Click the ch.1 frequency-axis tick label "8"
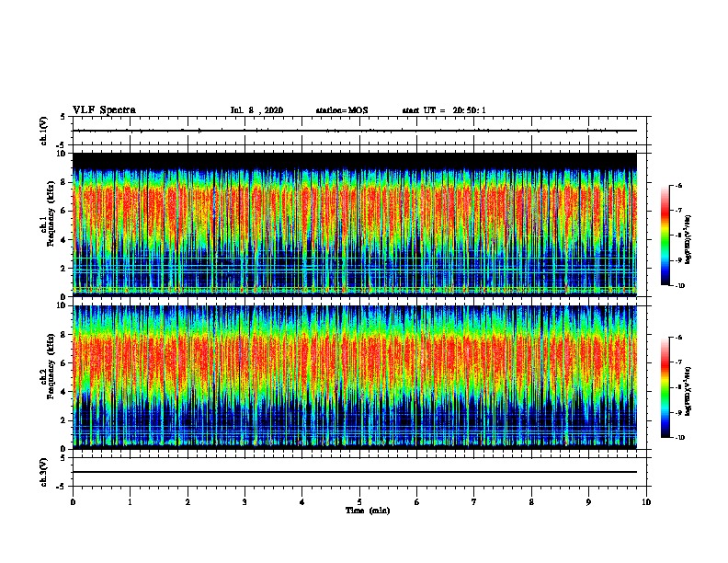 (64, 182)
